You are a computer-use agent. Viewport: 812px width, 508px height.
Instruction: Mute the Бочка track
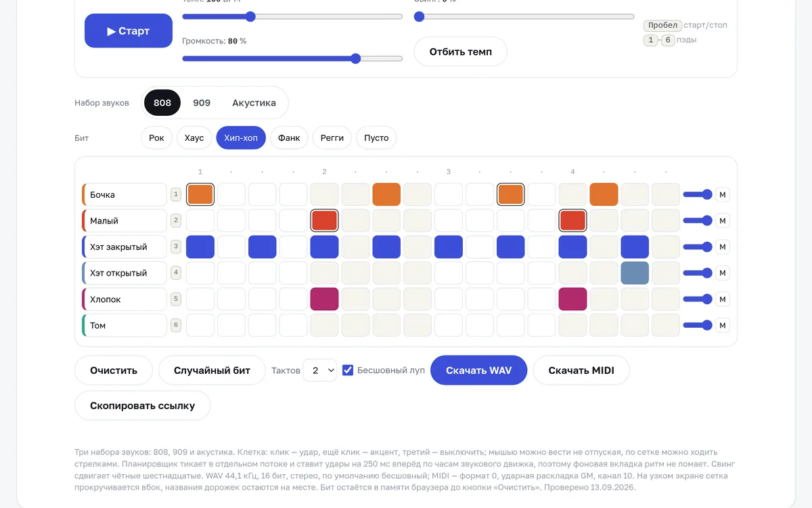723,195
